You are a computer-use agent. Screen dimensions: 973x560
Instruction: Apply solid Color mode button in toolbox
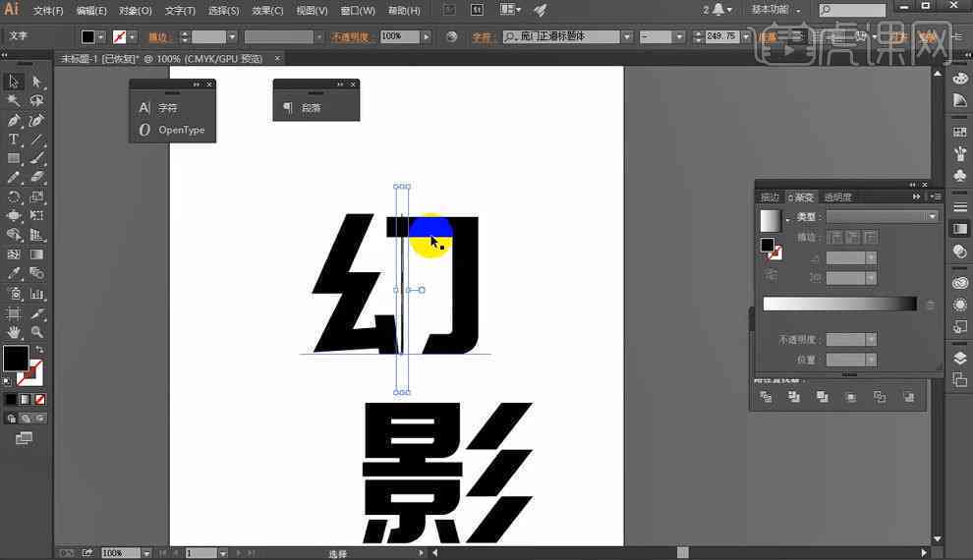[x=11, y=400]
